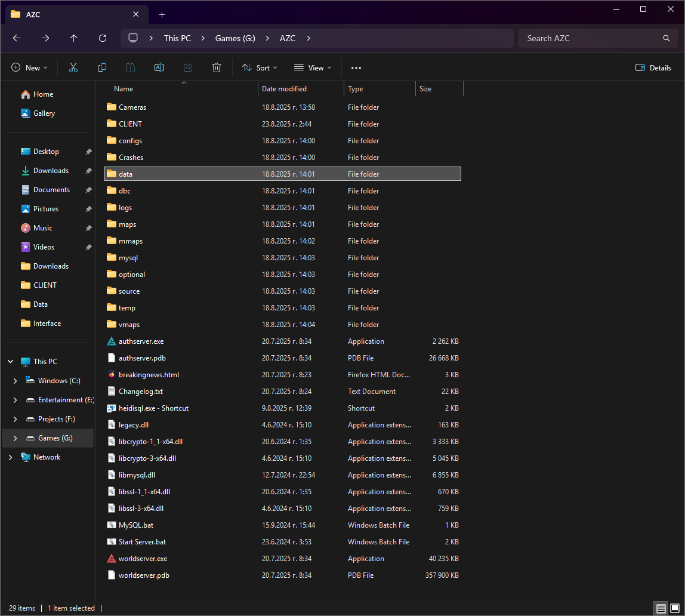
Task: Click the Share icon in toolbar
Action: (188, 67)
